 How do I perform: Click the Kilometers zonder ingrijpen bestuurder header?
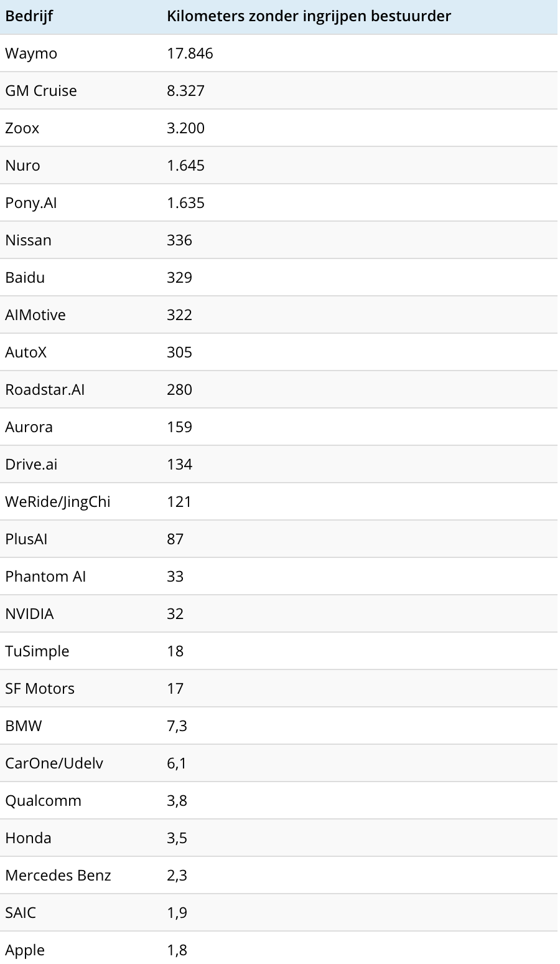pos(309,16)
